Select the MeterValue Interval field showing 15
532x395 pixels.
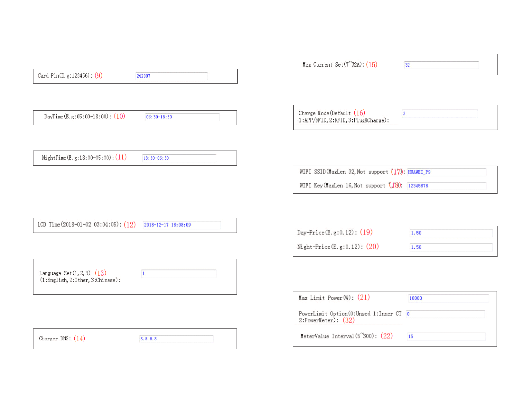pos(446,336)
